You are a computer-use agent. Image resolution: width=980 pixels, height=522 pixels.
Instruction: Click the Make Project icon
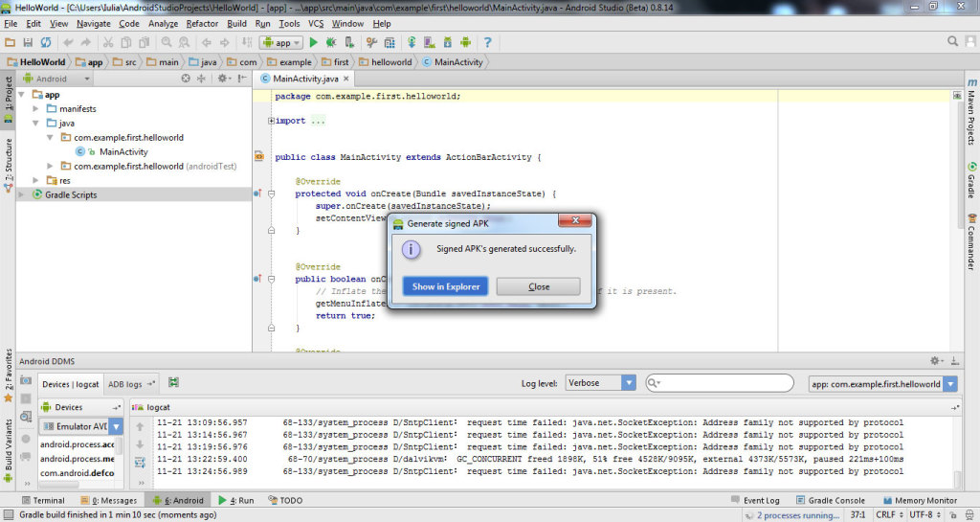[x=247, y=42]
